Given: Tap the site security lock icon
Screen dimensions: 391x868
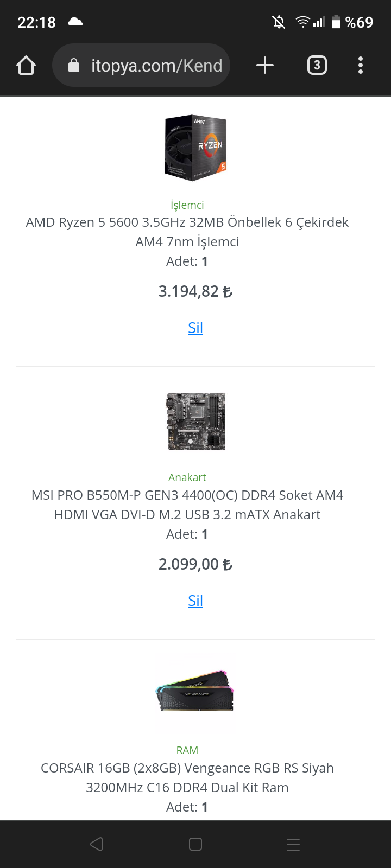Looking at the screenshot, I should (x=74, y=66).
